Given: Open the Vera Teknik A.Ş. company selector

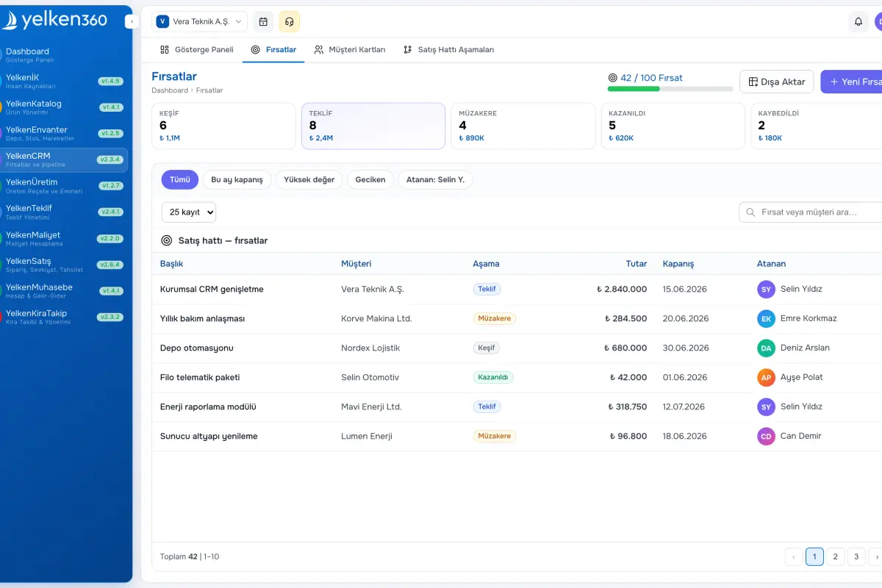Looking at the screenshot, I should click(199, 21).
